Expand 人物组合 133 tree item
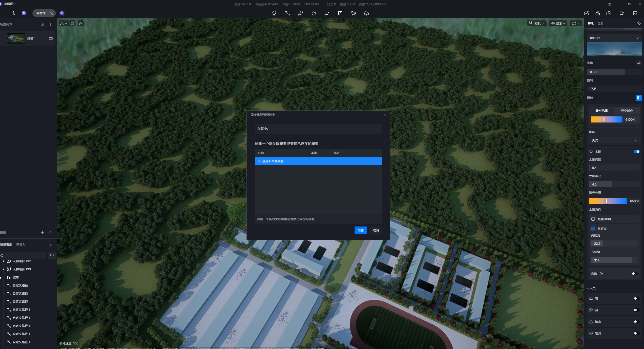 [4, 269]
